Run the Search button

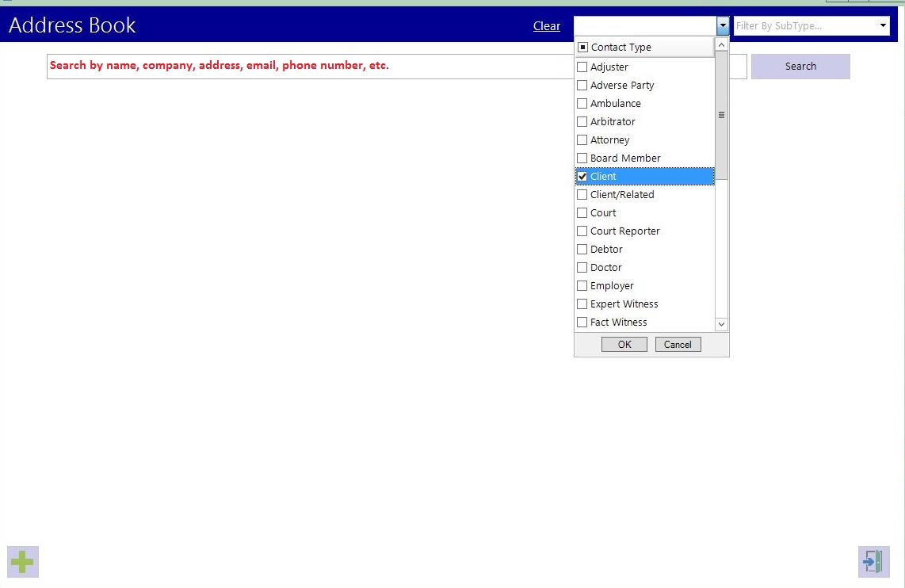pyautogui.click(x=800, y=67)
